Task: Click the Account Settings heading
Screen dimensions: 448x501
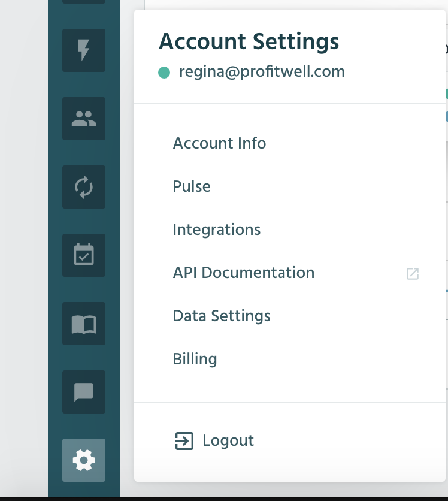Action: coord(249,41)
